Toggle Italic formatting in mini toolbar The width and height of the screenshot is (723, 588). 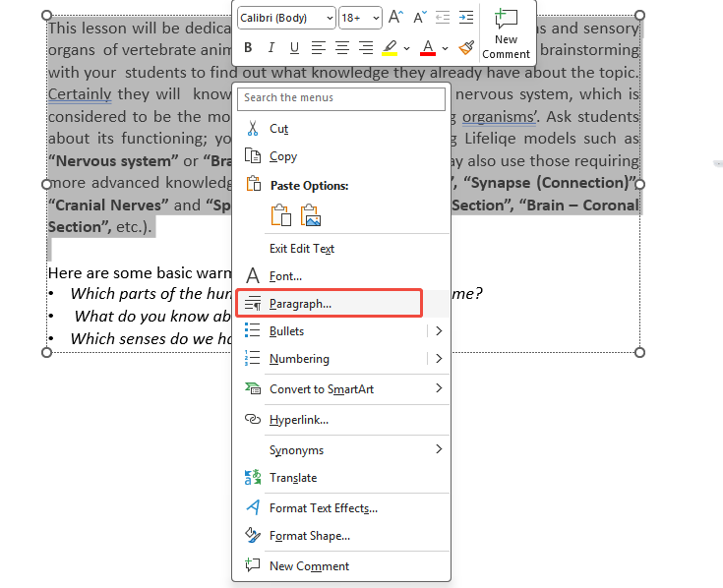271,47
